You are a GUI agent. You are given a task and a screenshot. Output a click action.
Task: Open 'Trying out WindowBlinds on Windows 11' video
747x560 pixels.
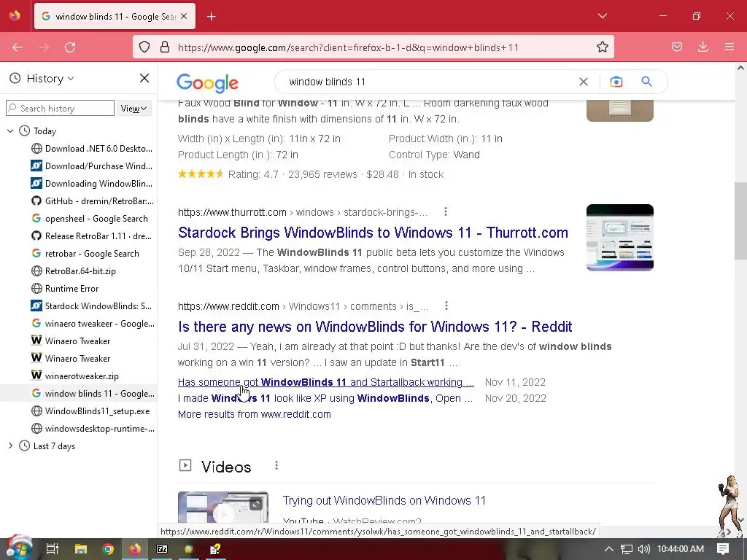[x=384, y=500]
